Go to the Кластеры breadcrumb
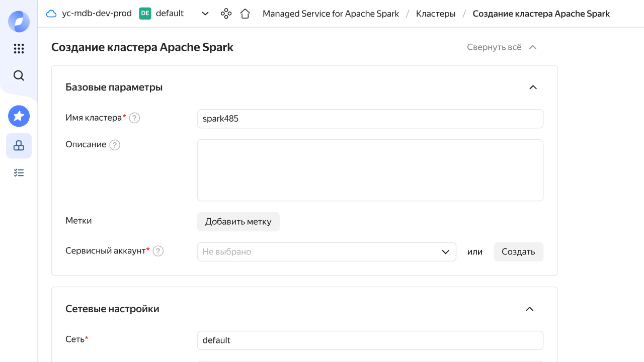The width and height of the screenshot is (644, 362). click(x=436, y=14)
